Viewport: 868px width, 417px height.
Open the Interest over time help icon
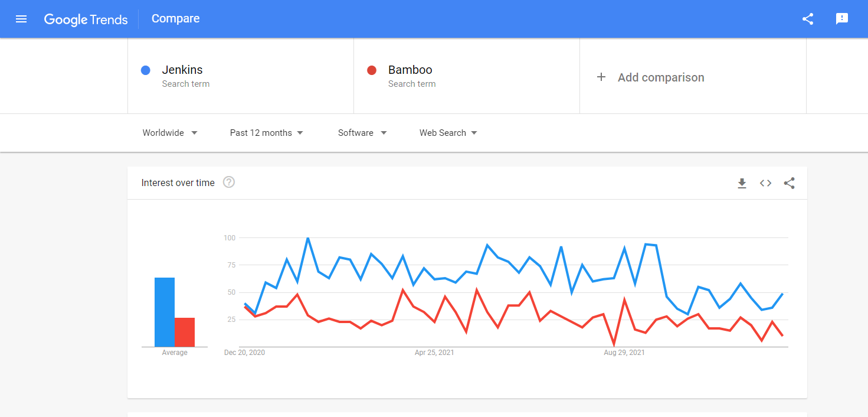pyautogui.click(x=229, y=183)
